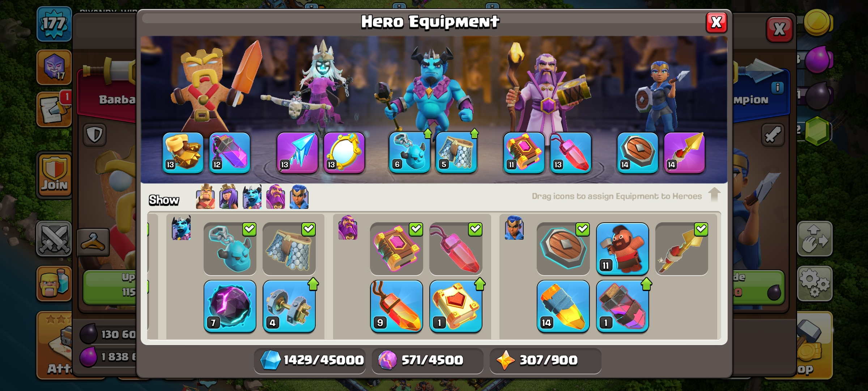The image size is (868, 391).
Task: Toggle the Grand Warden show filter
Action: (x=276, y=197)
